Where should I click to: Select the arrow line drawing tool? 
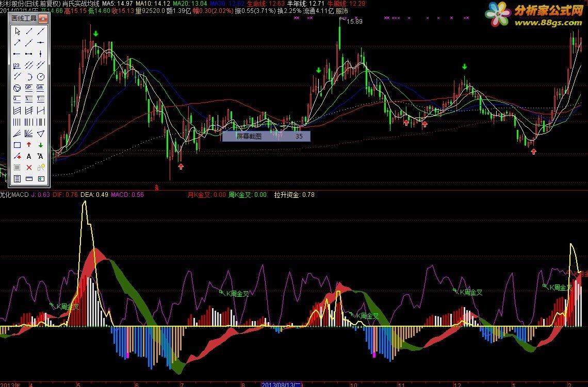point(17,42)
